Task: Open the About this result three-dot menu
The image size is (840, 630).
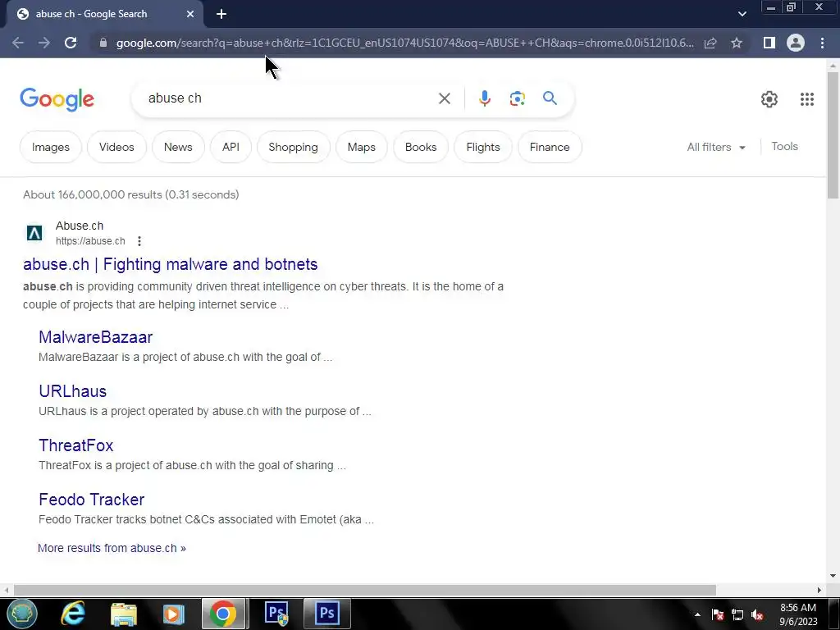Action: [x=139, y=241]
